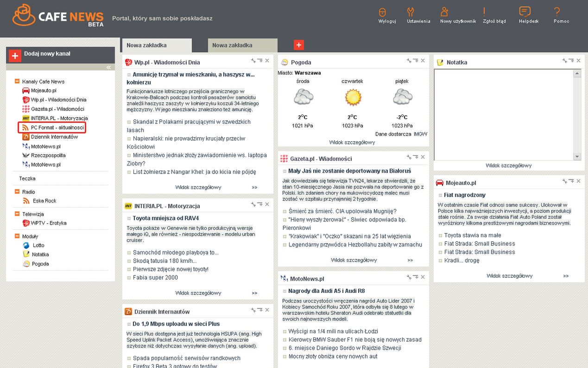588x368 pixels.
Task: Go to next page in Mojeauto.pl widget
Action: pos(566,276)
